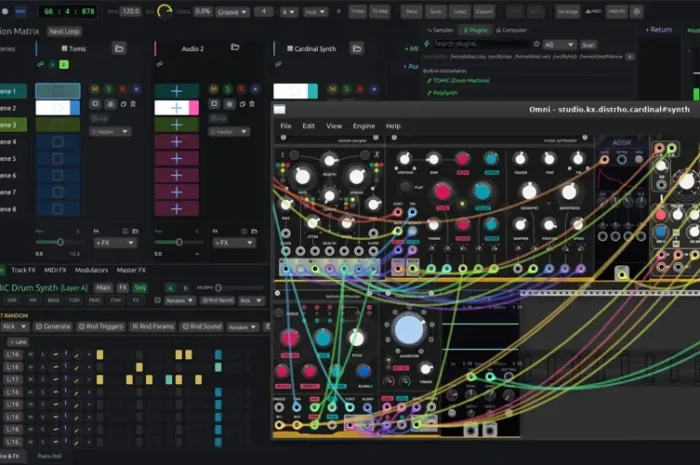The width and height of the screenshot is (700, 465).
Task: Open the All filter dropdown in plugin browser
Action: pyautogui.click(x=559, y=45)
